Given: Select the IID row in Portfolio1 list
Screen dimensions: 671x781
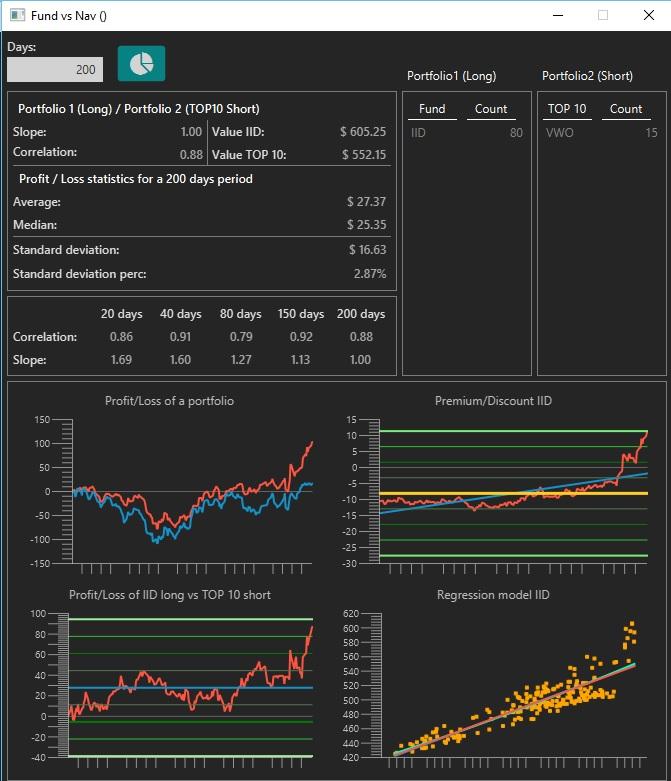Looking at the screenshot, I should 467,133.
